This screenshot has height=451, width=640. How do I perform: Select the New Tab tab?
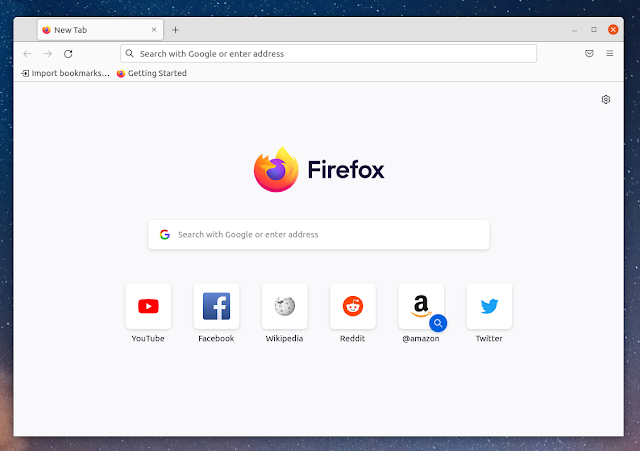pos(100,30)
